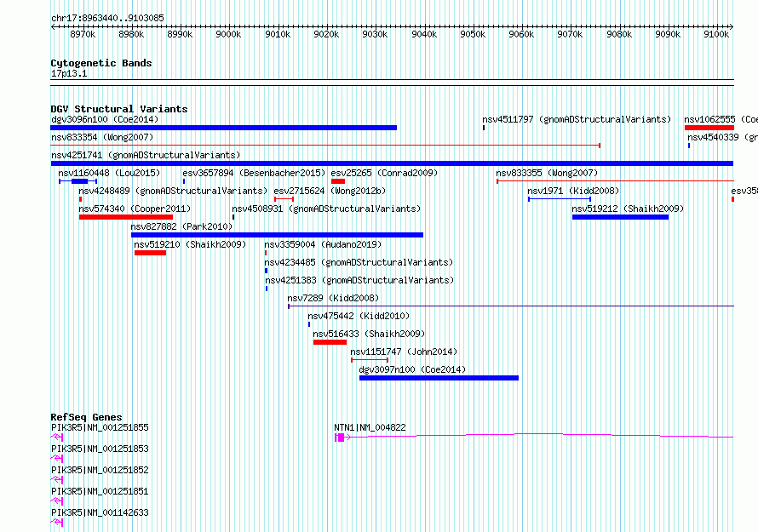Click the Cytogenetic Bands track title
The width and height of the screenshot is (758, 532).
click(101, 63)
